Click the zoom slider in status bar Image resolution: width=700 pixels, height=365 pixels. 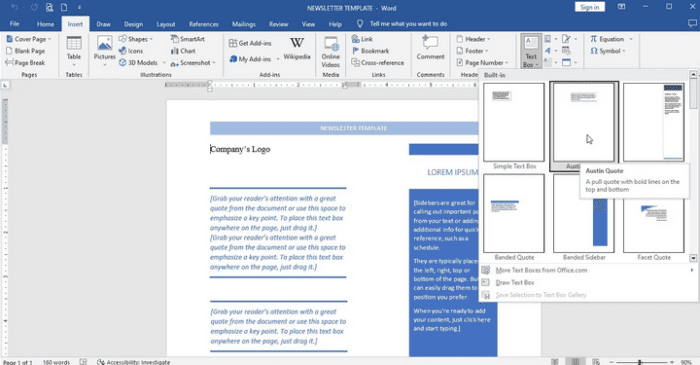click(x=640, y=362)
